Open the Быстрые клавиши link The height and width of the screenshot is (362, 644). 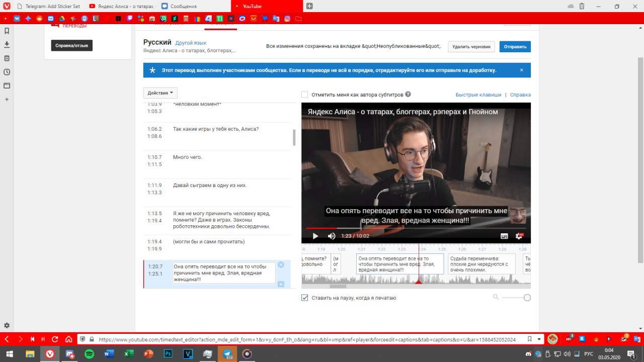click(x=478, y=95)
